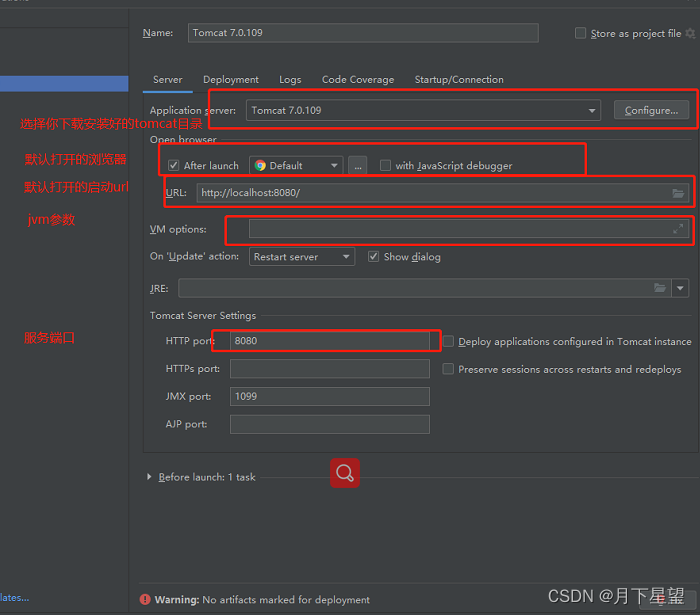Select the highlighted blue item in left sidebar
700x615 pixels.
click(x=64, y=83)
